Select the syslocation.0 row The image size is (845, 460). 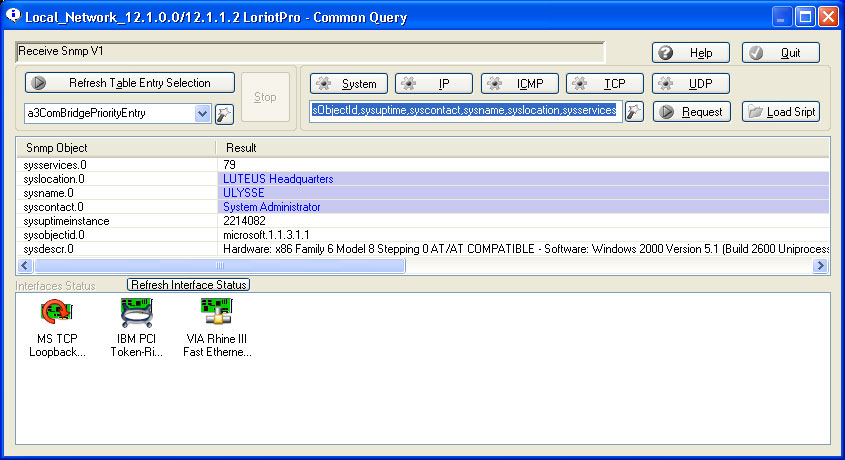click(423, 179)
